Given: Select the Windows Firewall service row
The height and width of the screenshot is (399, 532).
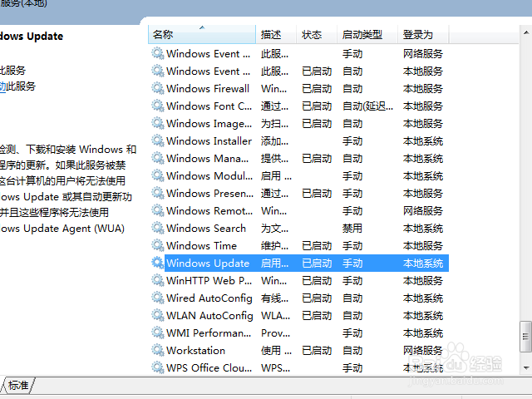Looking at the screenshot, I should (300, 89).
